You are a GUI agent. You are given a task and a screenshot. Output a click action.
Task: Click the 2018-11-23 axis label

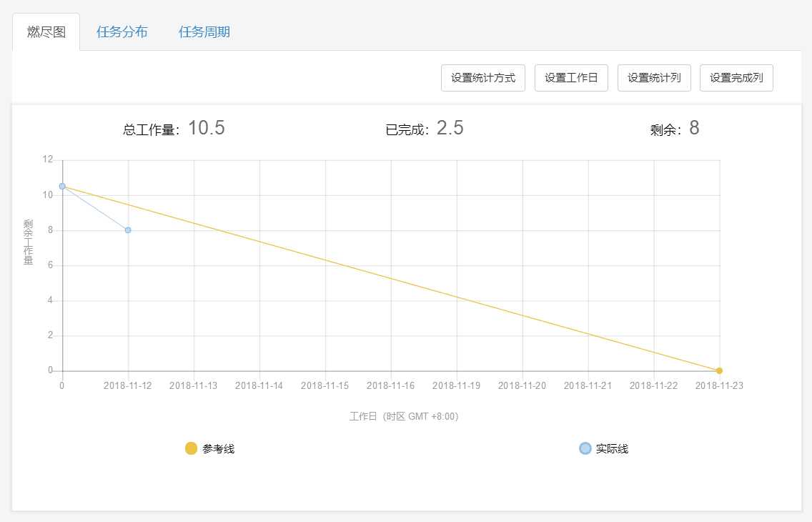point(719,386)
